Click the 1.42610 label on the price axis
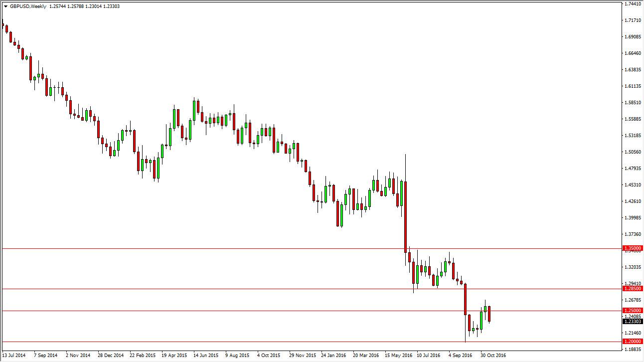 [633, 201]
